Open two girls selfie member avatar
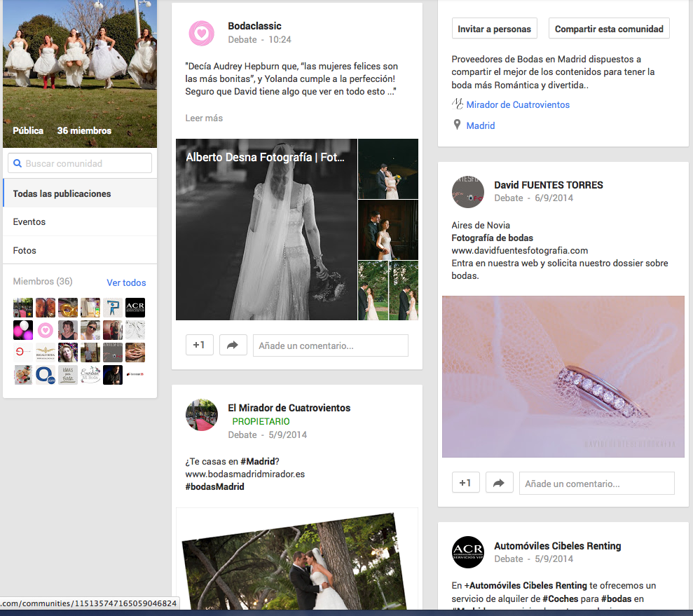 [45, 308]
